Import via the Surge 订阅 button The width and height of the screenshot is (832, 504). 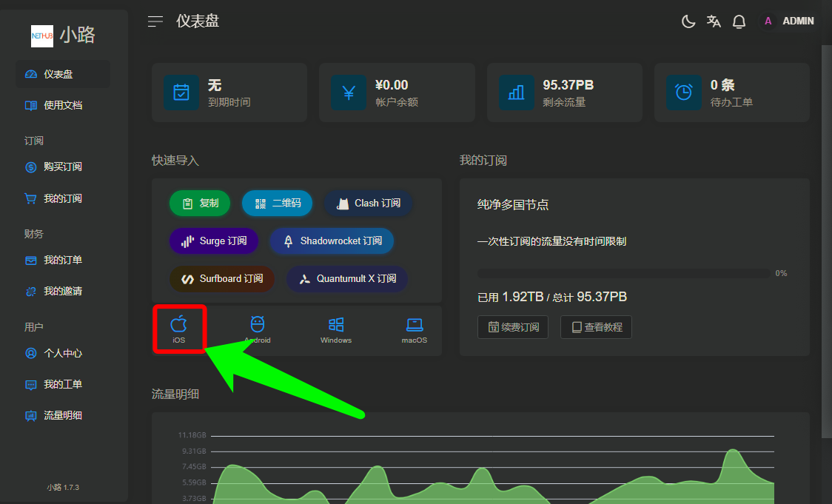(x=214, y=241)
